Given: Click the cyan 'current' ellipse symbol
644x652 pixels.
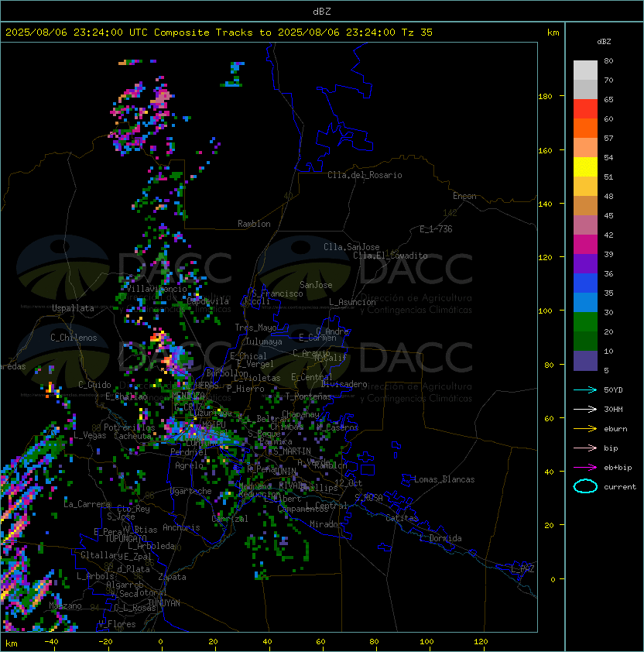Looking at the screenshot, I should (585, 486).
